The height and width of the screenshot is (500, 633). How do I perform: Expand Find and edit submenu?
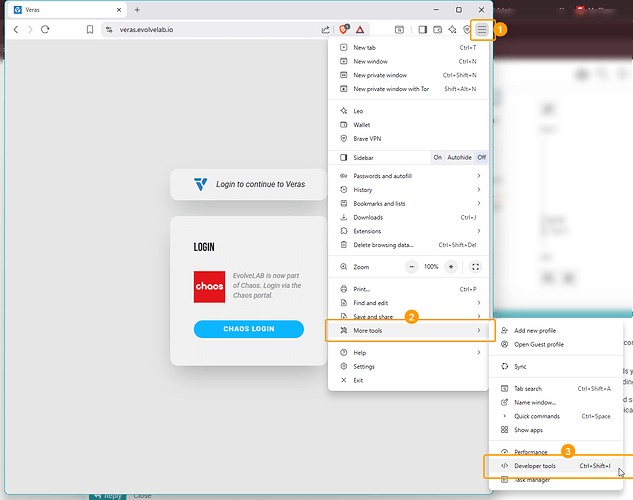409,303
